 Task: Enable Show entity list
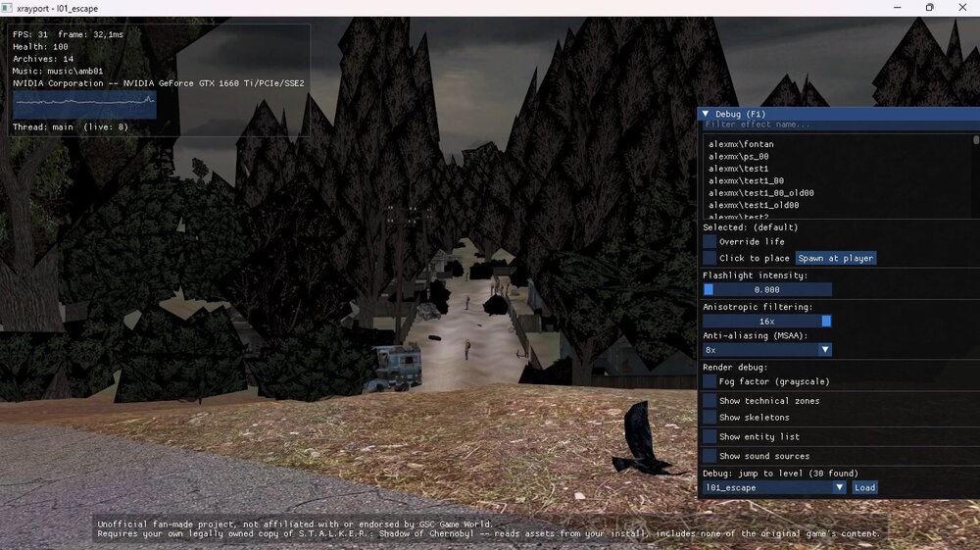[x=710, y=436]
